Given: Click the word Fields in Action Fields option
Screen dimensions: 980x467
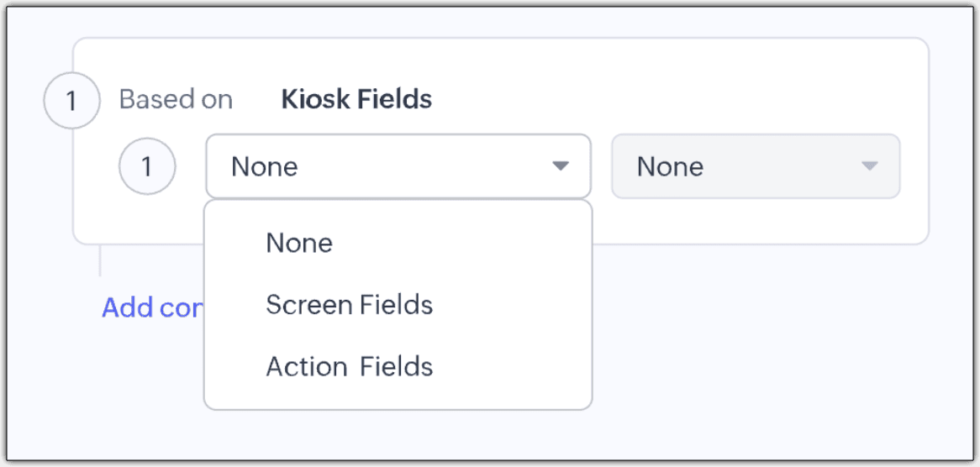Looking at the screenshot, I should pyautogui.click(x=396, y=367).
